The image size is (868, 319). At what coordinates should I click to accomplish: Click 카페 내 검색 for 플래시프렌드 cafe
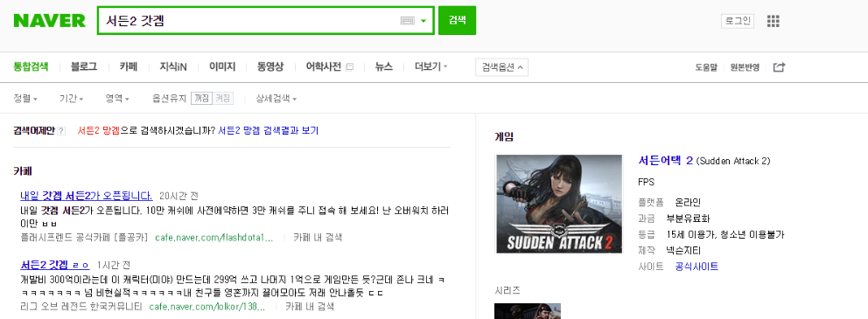tap(318, 238)
